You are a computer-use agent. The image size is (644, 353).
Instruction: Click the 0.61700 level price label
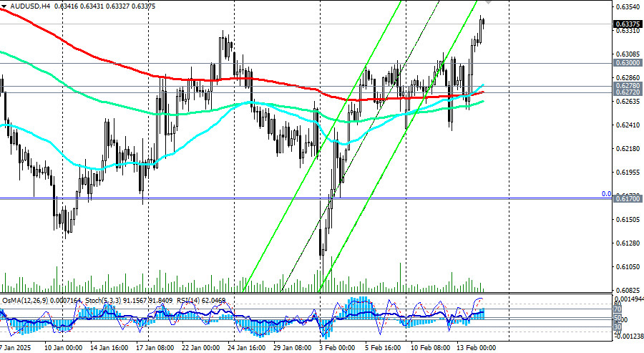(x=628, y=198)
